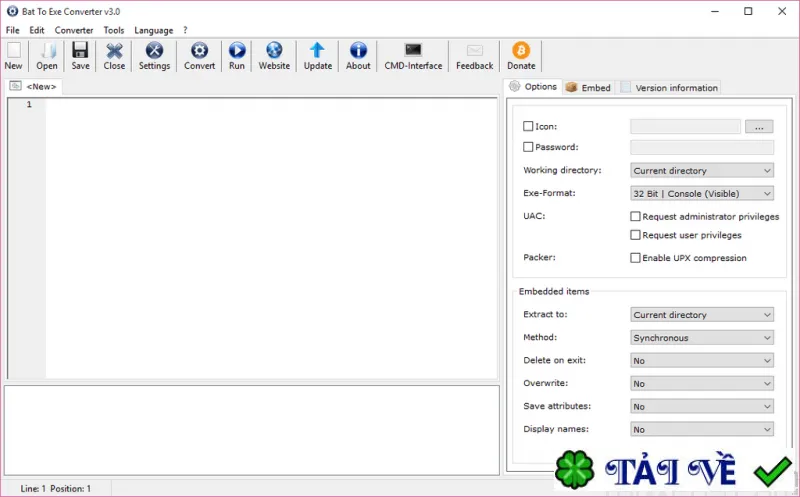Run the batch script with Run icon
The height and width of the screenshot is (497, 800).
pyautogui.click(x=237, y=51)
